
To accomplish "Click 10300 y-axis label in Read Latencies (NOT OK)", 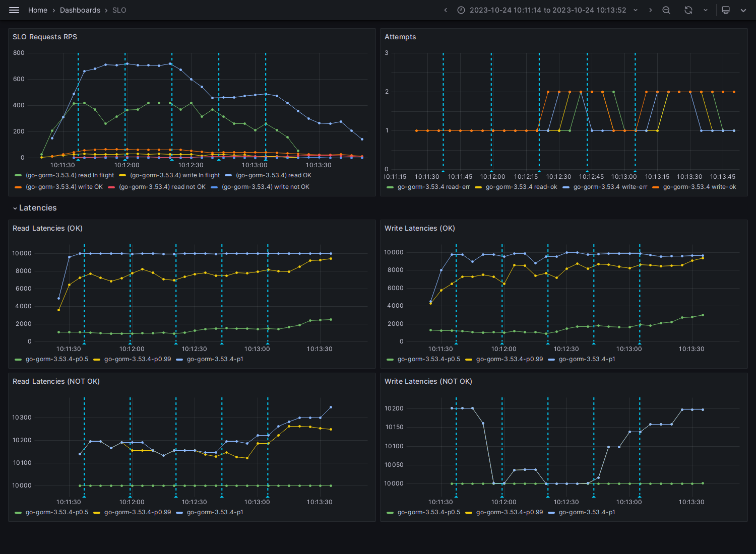I will coord(22,418).
